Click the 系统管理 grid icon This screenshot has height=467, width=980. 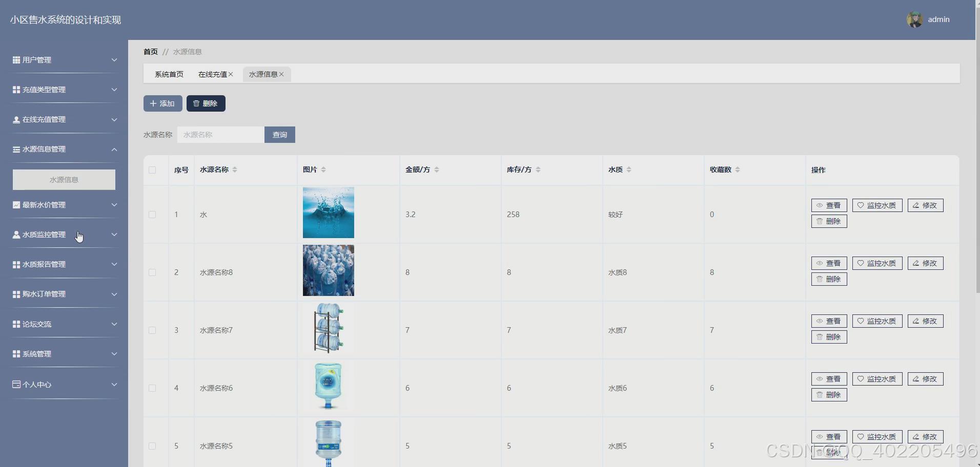(x=16, y=354)
